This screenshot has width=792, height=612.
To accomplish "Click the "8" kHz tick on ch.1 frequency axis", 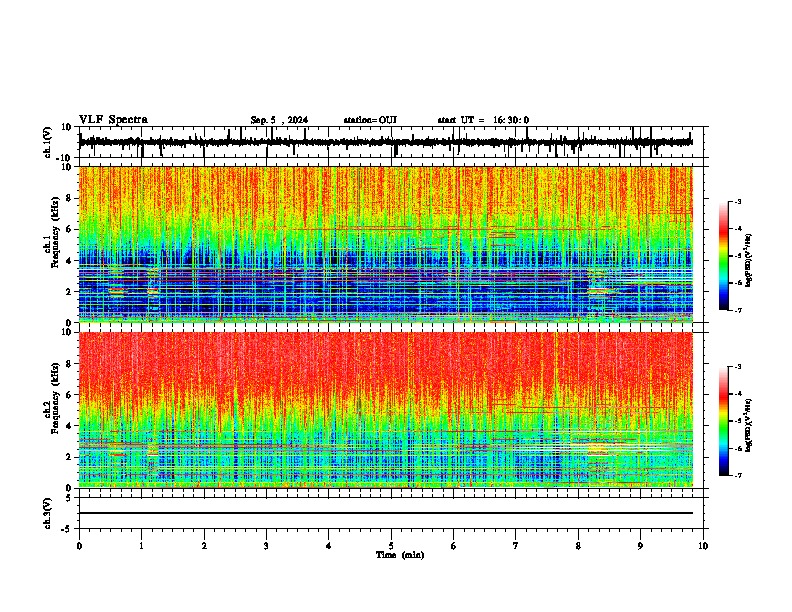I will pyautogui.click(x=69, y=198).
